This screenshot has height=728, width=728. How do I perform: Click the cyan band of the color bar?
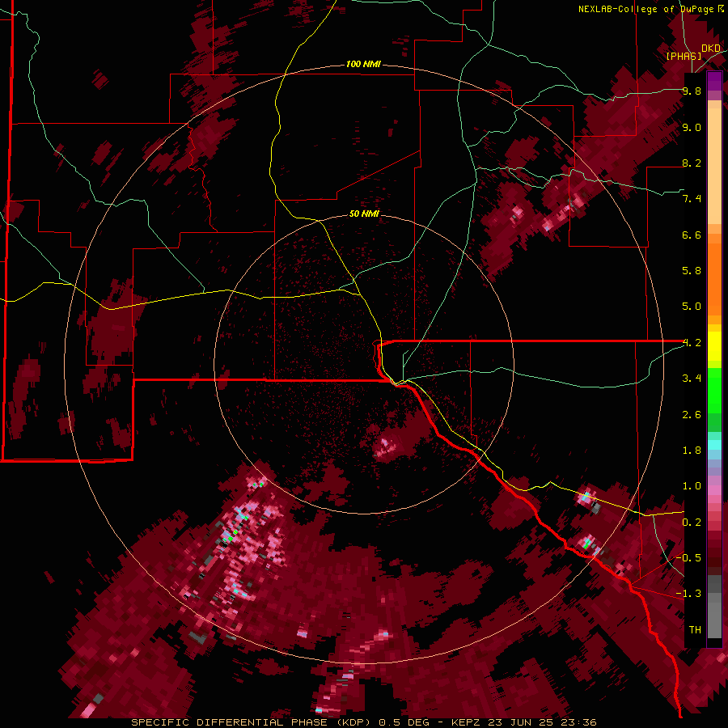(x=714, y=444)
